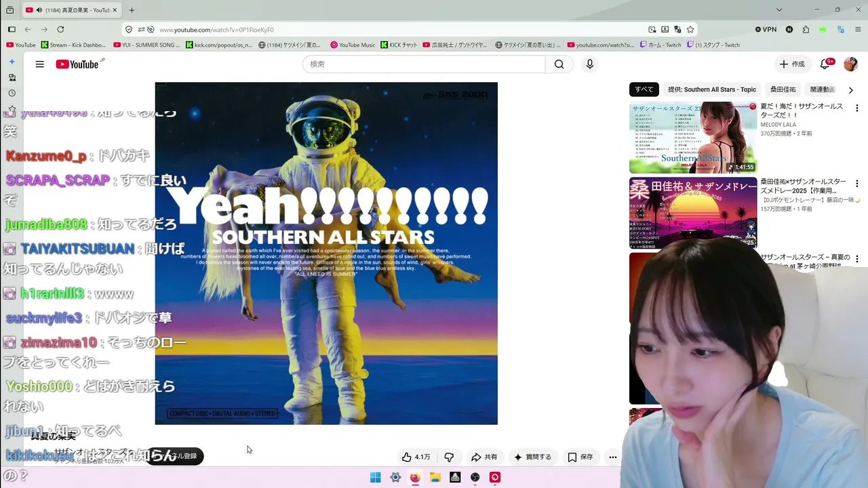Open the kick.com/popout bookmark

point(218,45)
